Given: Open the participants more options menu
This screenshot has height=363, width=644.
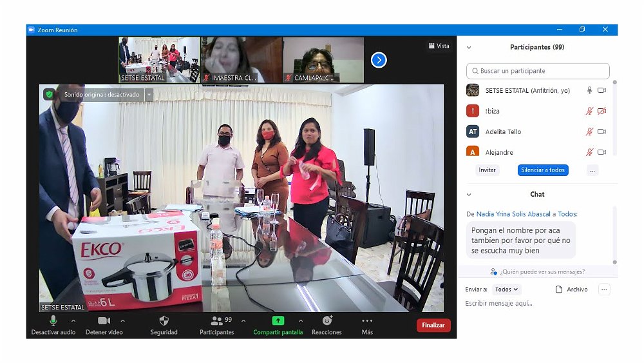Looking at the screenshot, I should tap(592, 170).
